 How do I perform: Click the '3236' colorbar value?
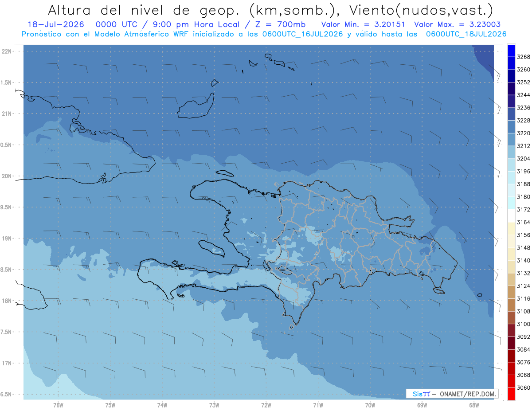524,108
